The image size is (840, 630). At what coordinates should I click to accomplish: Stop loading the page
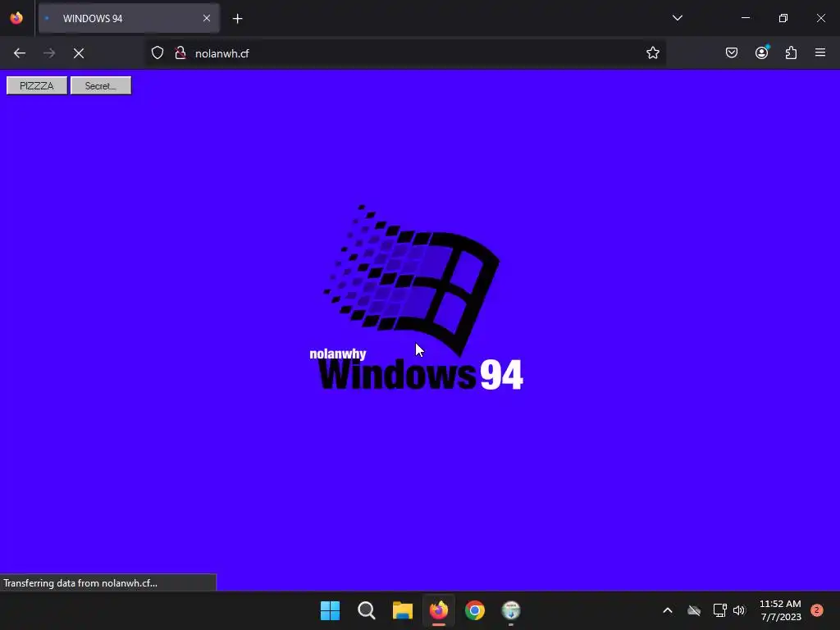[79, 53]
